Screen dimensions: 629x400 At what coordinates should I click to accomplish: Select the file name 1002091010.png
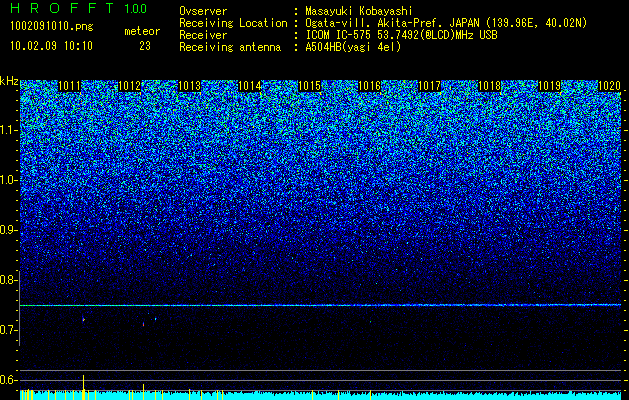[x=51, y=27]
